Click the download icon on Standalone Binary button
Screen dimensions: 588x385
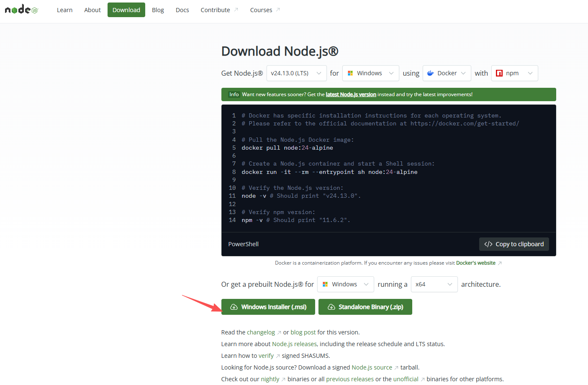[x=331, y=307]
